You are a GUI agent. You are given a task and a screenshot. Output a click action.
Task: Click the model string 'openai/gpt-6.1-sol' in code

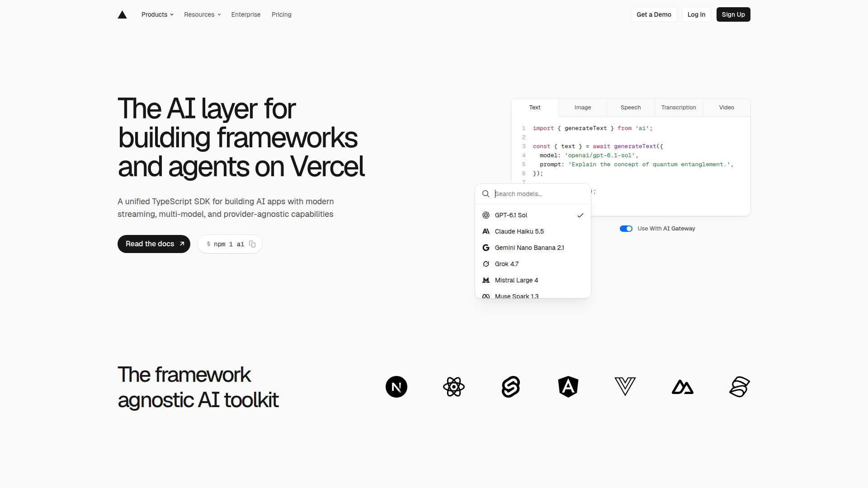[600, 155]
